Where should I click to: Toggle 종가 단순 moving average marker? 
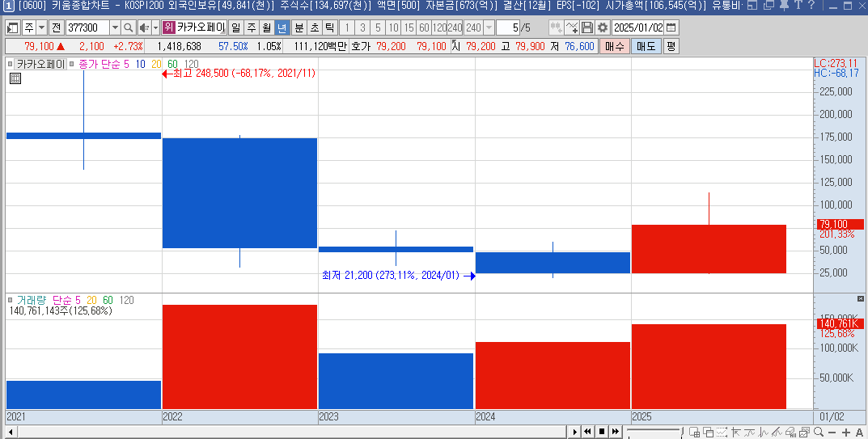click(x=72, y=64)
